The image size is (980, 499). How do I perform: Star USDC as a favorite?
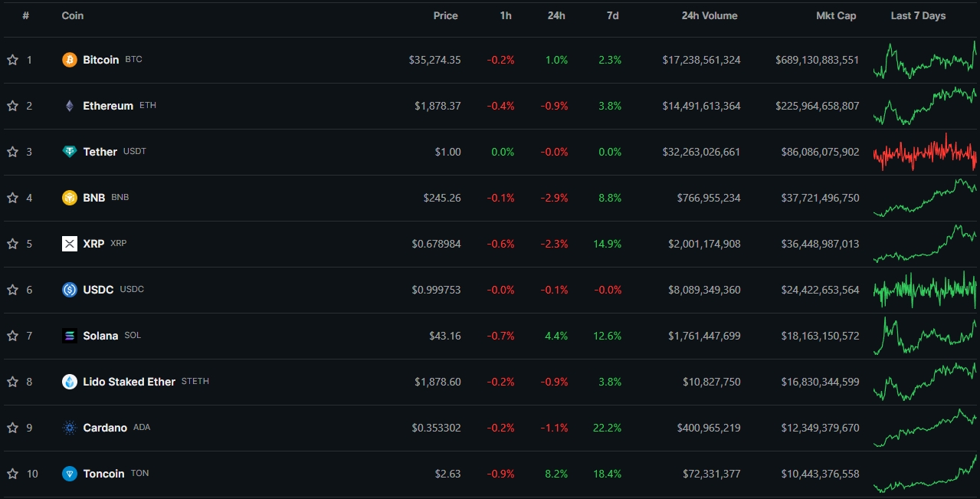click(12, 290)
